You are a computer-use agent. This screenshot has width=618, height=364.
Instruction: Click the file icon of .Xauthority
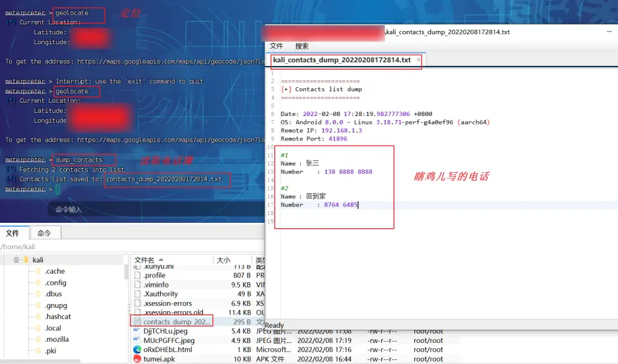pyautogui.click(x=137, y=294)
